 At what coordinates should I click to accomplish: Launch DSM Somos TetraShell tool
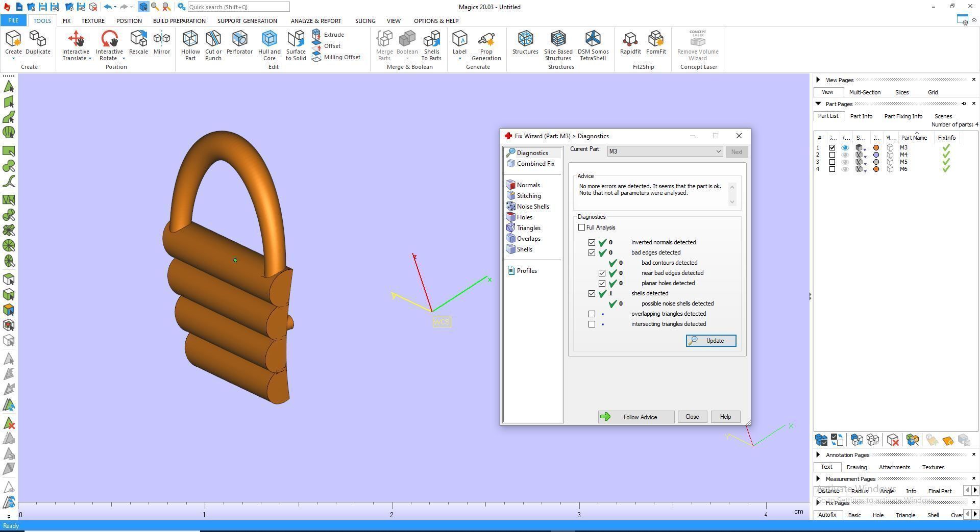click(x=593, y=45)
